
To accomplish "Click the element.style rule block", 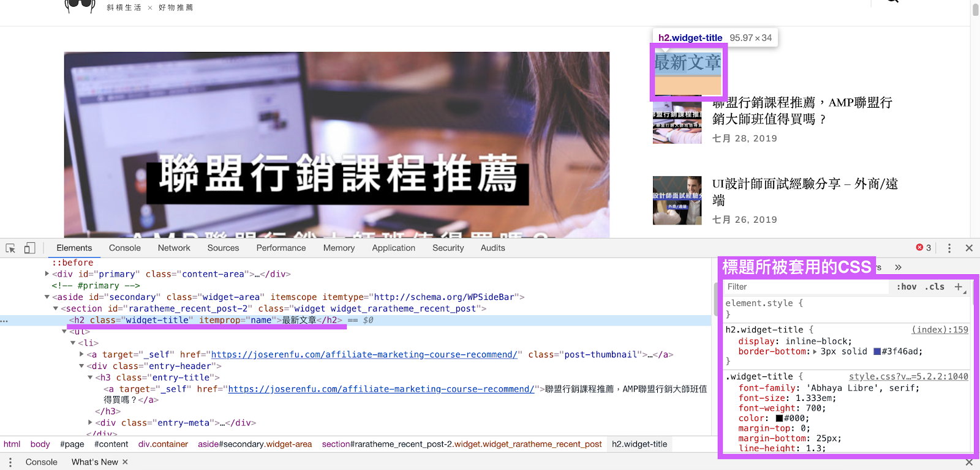I will pos(846,308).
